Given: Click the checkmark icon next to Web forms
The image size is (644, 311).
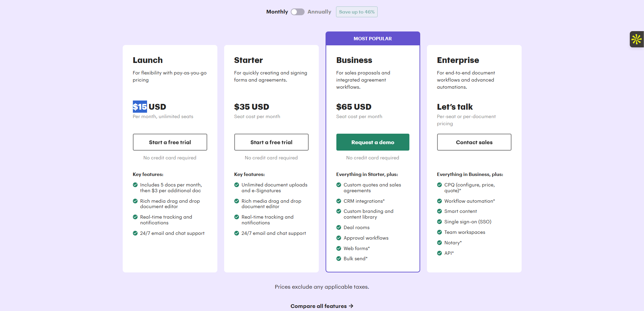Looking at the screenshot, I should coord(339,248).
